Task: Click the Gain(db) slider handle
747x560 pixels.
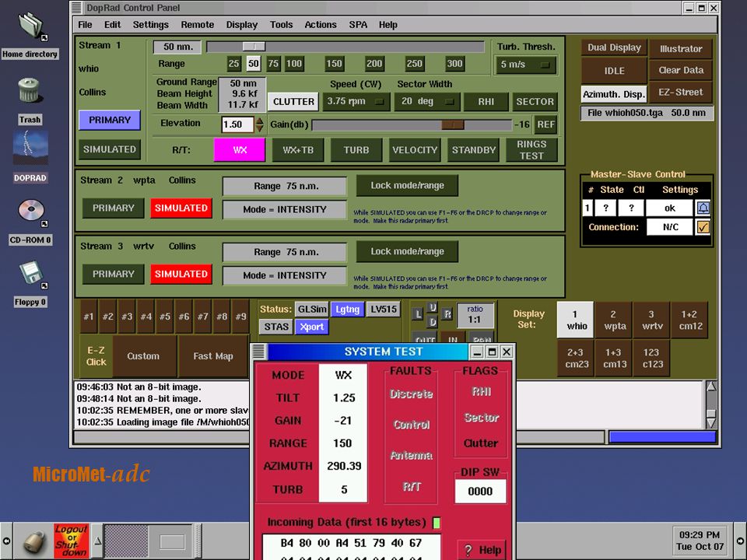Action: click(x=452, y=124)
